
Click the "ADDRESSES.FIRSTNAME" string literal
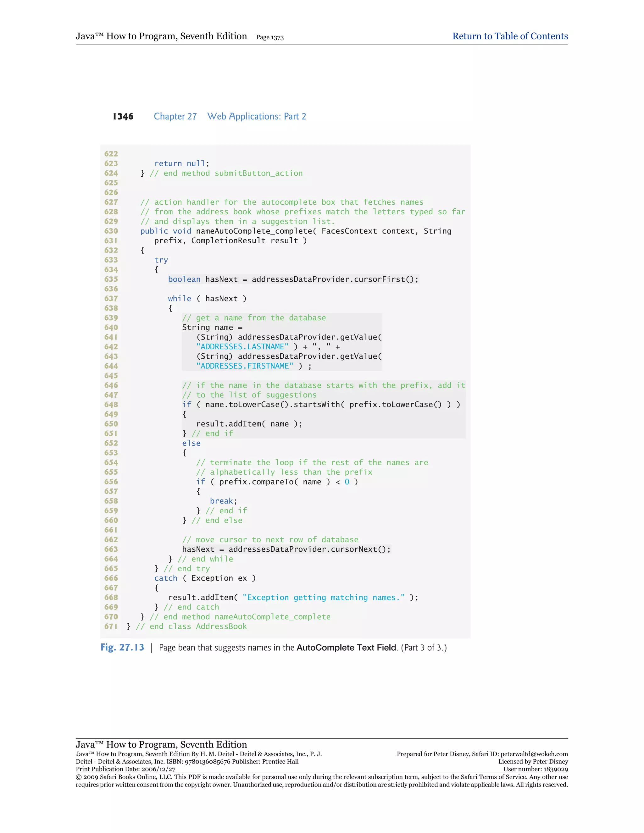[x=245, y=366]
